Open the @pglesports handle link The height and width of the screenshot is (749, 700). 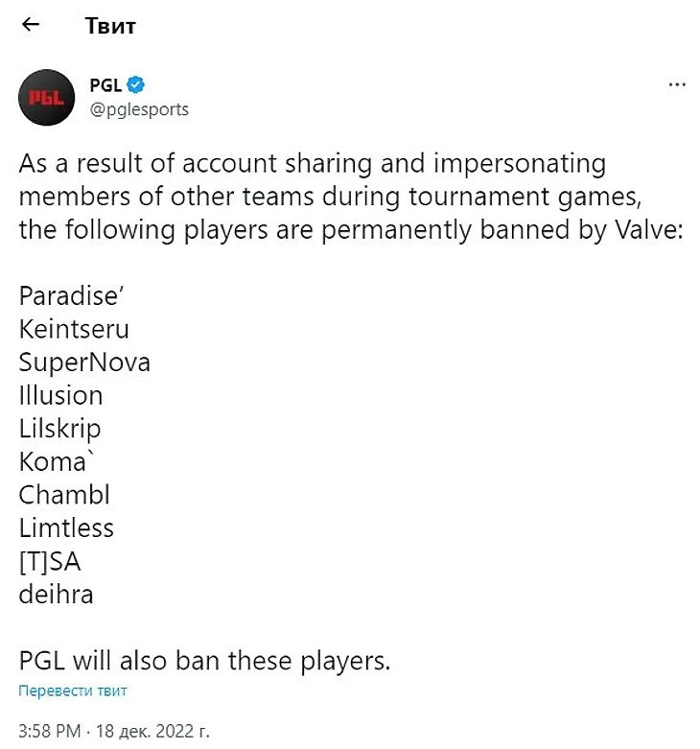point(139,109)
